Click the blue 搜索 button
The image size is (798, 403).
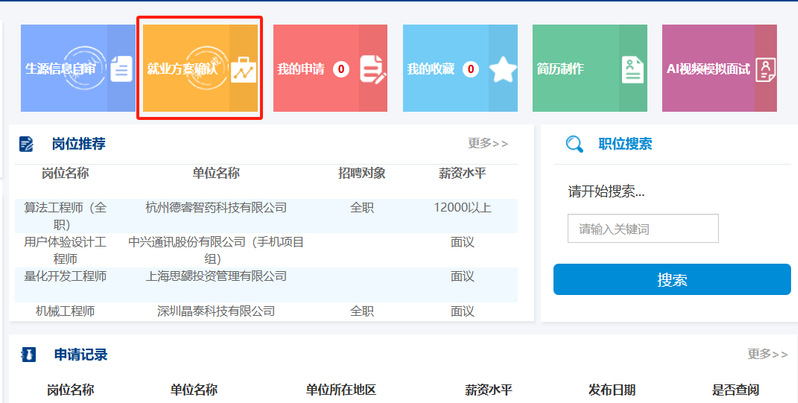coord(672,279)
